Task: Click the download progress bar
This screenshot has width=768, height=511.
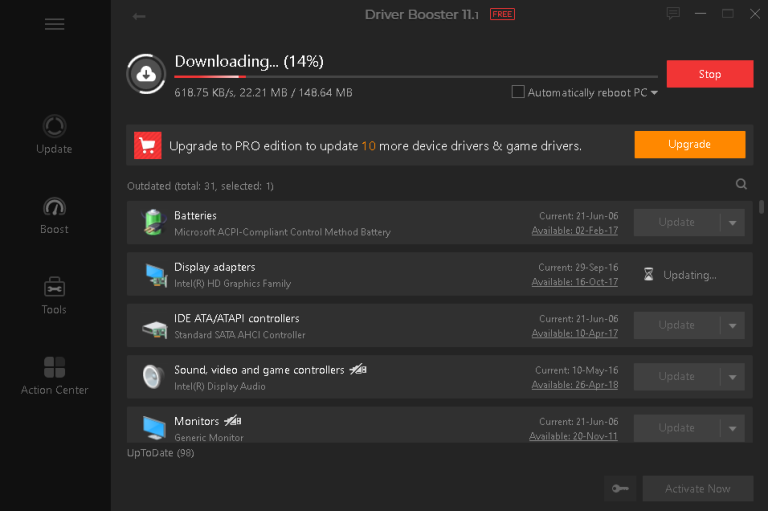Action: point(416,77)
